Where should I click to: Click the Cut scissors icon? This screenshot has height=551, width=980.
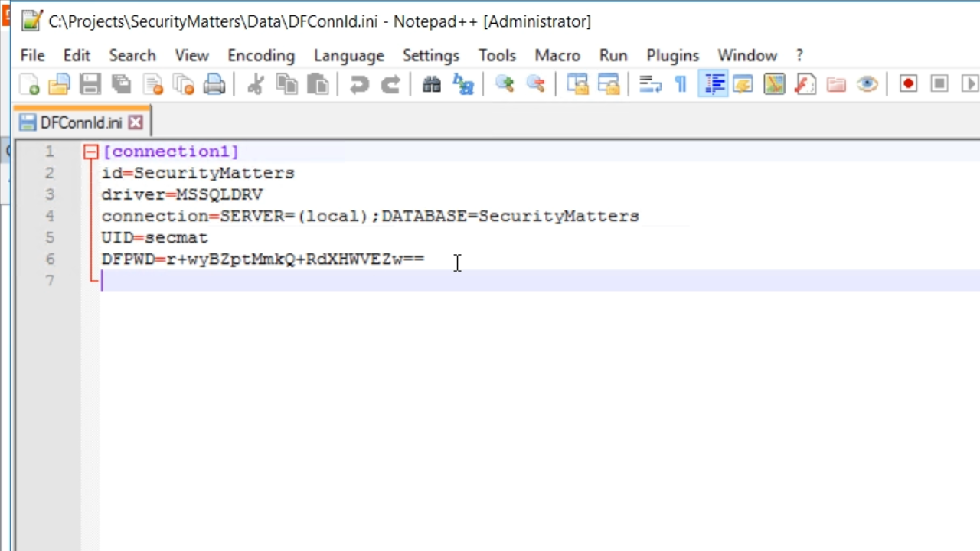(256, 84)
